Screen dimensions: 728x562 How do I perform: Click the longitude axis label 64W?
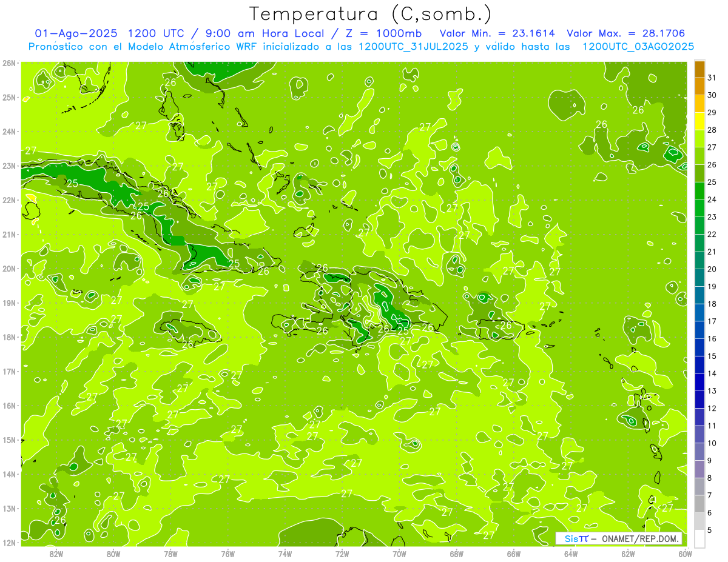point(571,554)
